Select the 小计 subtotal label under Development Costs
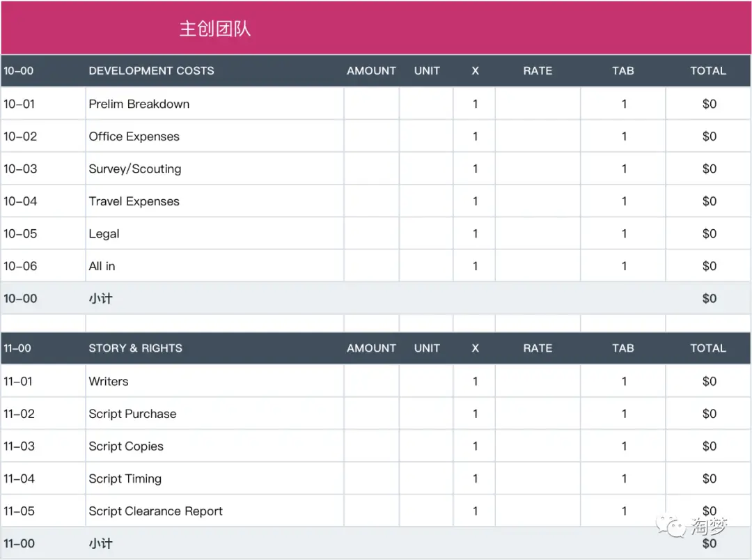The height and width of the screenshot is (560, 752). (100, 299)
